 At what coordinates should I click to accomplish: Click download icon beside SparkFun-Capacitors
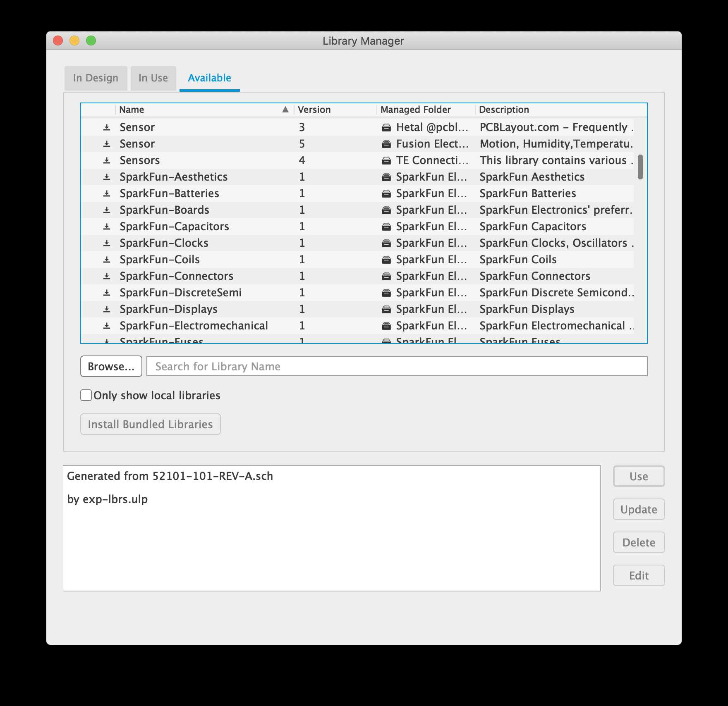coord(107,227)
